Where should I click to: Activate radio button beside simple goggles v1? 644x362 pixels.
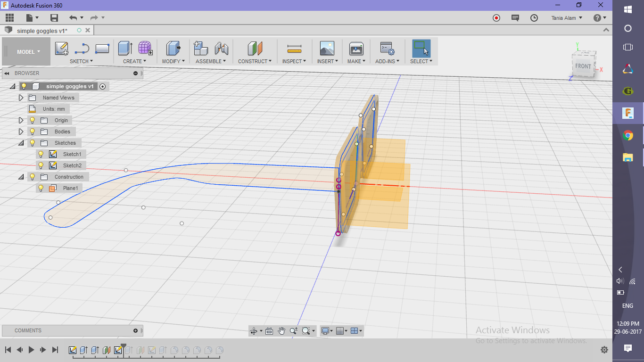click(102, 86)
